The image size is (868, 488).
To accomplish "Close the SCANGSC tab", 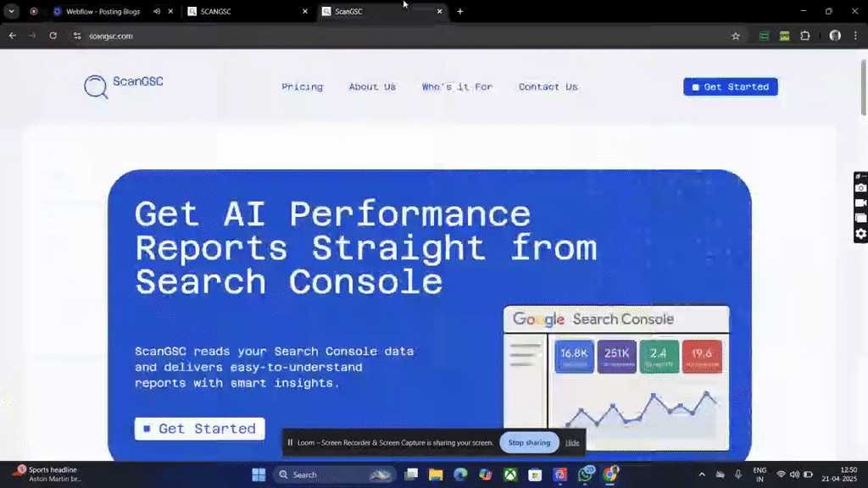I will click(x=305, y=11).
